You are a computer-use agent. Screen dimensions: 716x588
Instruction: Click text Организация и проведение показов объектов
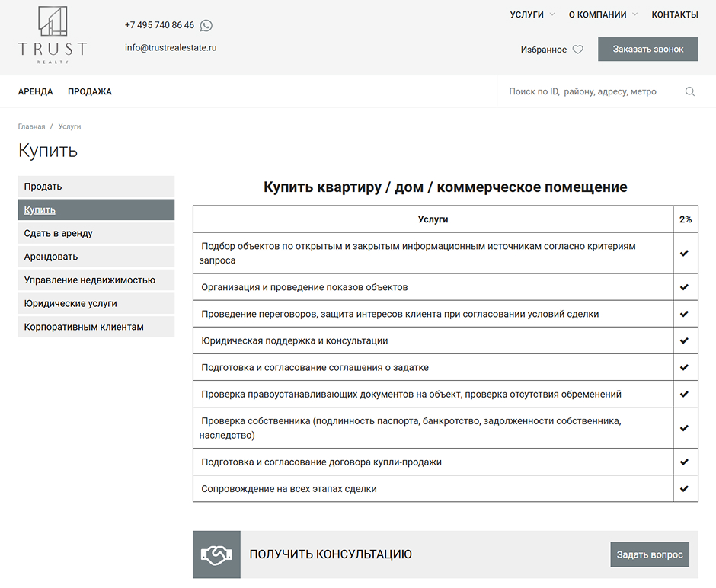pyautogui.click(x=305, y=287)
